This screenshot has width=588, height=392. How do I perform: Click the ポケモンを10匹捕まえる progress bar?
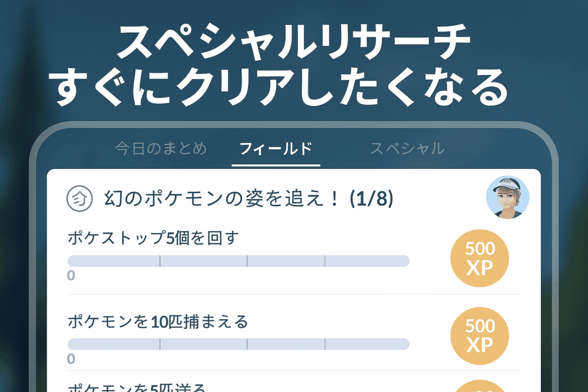coord(238,344)
